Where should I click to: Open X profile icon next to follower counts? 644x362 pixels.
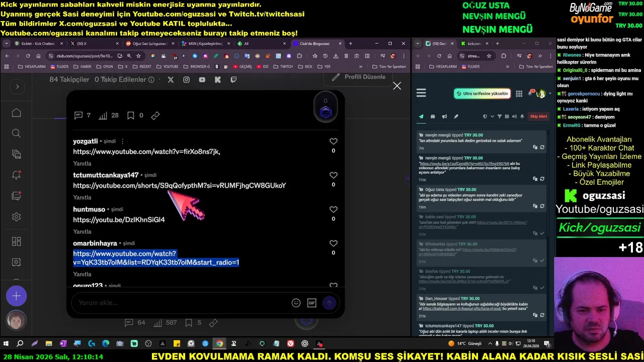coord(171,79)
